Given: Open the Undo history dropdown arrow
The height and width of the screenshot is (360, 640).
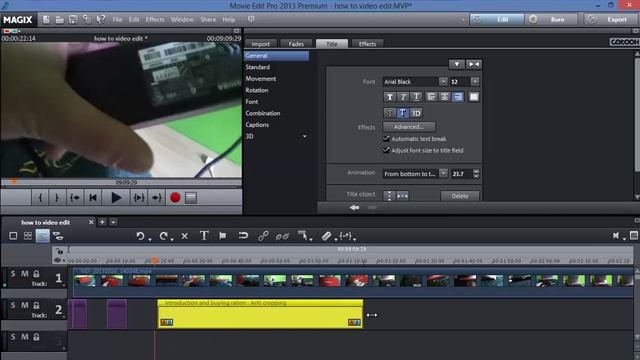Looking at the screenshot, I should point(150,239).
